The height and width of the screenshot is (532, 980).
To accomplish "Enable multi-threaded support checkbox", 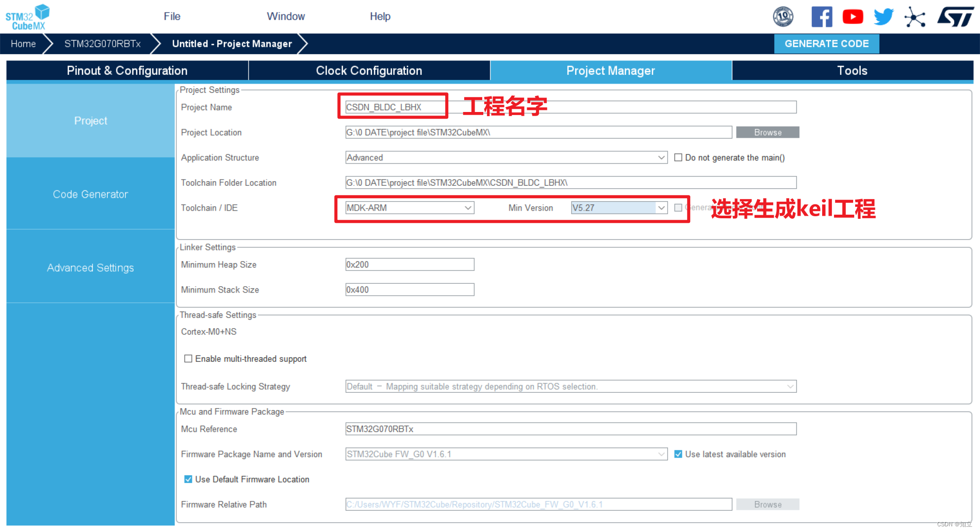I will 188,359.
